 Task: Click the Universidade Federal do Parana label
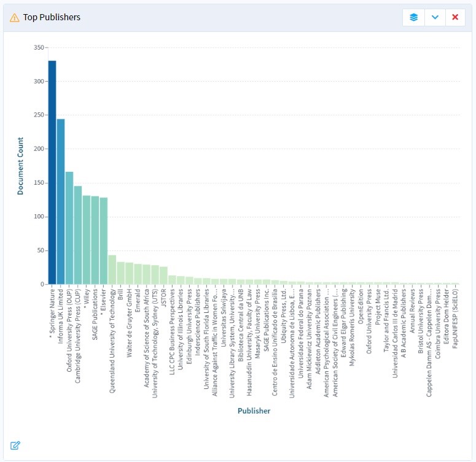click(x=300, y=333)
